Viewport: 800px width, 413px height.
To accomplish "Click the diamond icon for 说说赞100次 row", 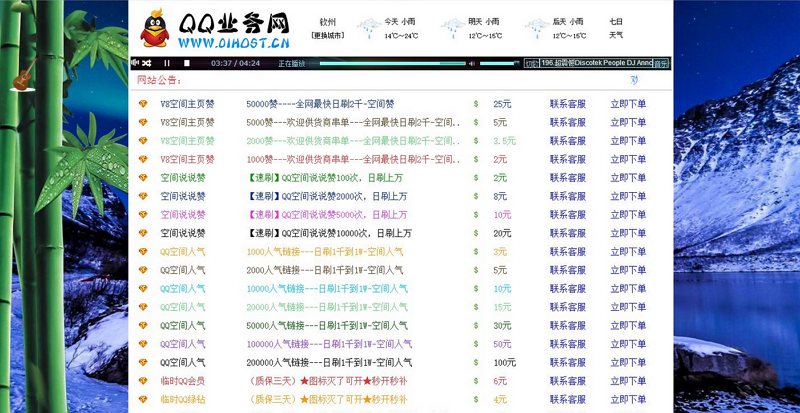I will pos(143,178).
